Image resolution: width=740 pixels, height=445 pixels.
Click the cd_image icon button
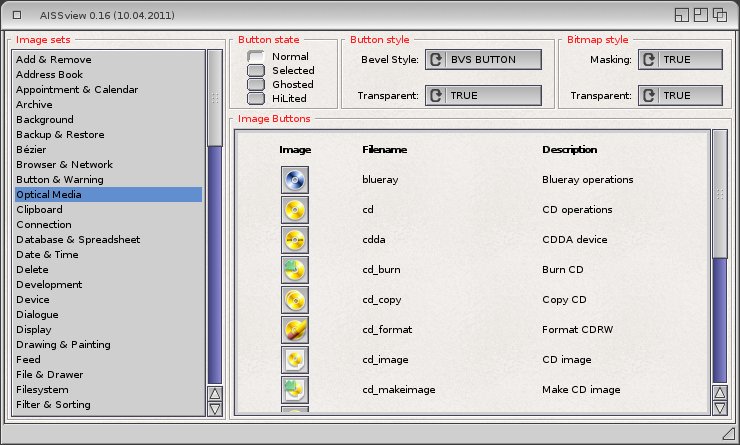pyautogui.click(x=295, y=360)
